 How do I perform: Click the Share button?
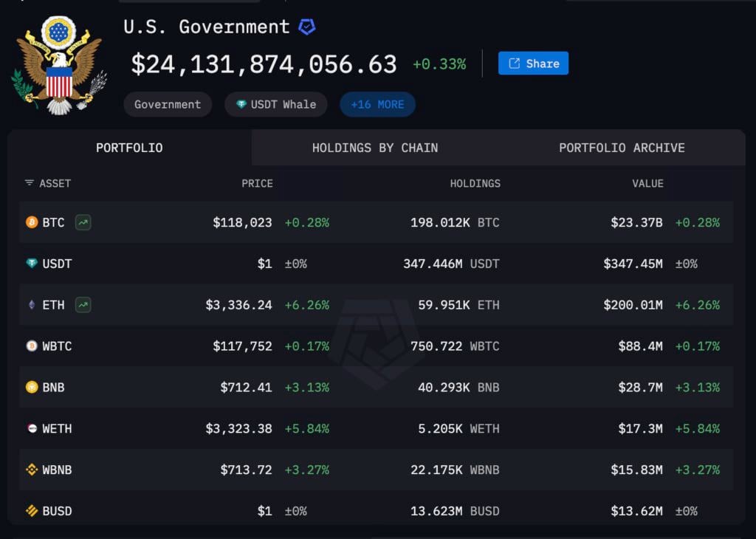pos(533,63)
